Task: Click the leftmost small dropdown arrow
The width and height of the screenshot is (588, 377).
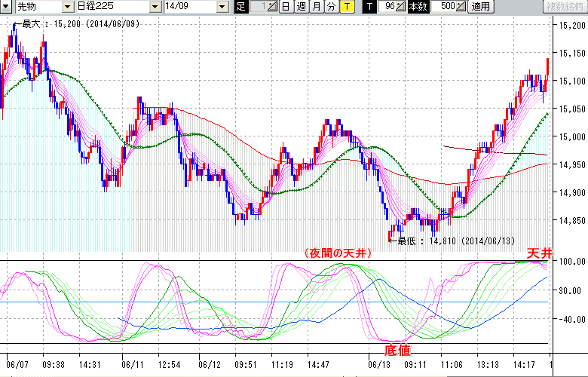Action: [6, 7]
